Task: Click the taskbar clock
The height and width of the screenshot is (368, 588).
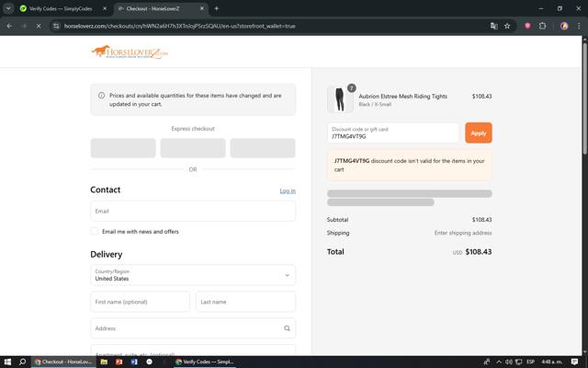Action: point(551,362)
